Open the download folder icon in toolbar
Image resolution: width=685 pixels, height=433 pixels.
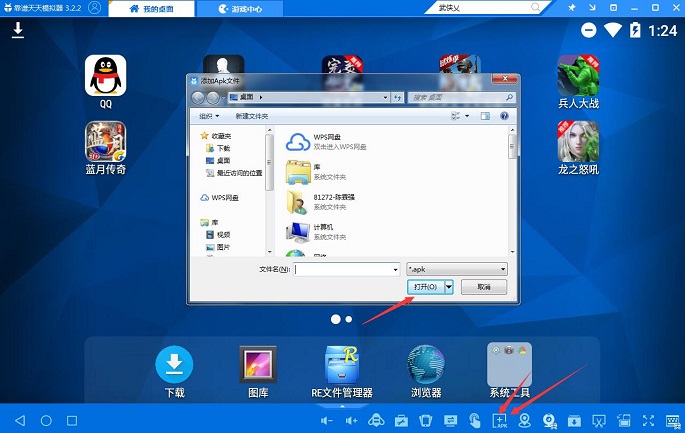click(574, 421)
